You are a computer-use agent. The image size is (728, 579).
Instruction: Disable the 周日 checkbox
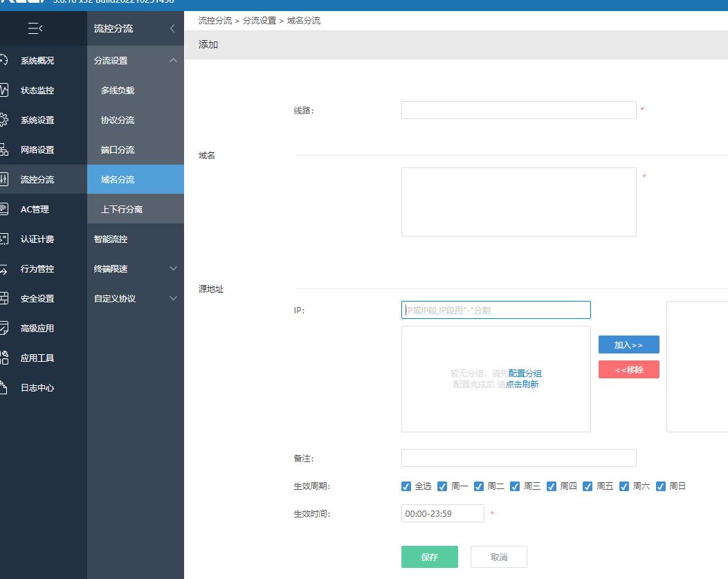pyautogui.click(x=660, y=486)
